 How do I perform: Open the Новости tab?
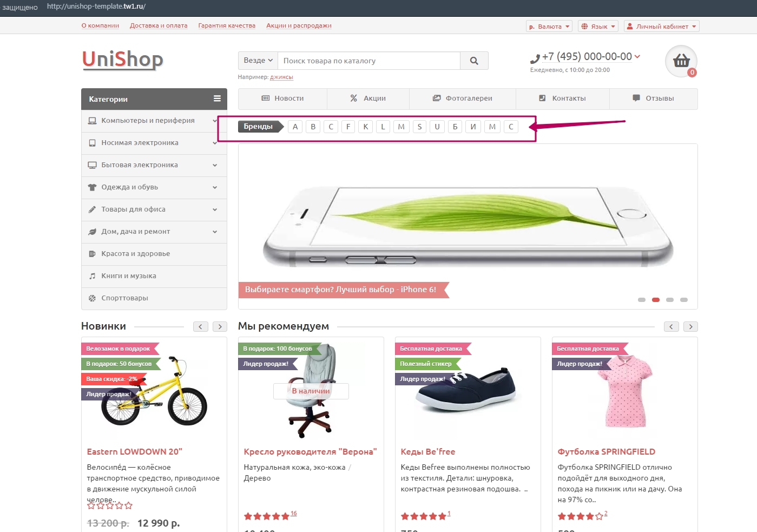[282, 98]
